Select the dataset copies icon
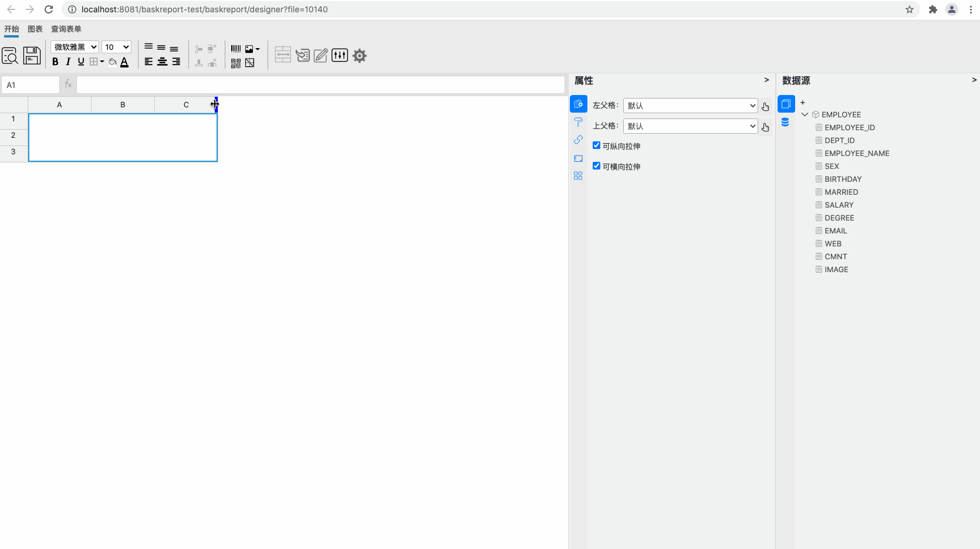The height and width of the screenshot is (549, 980). pos(786,104)
